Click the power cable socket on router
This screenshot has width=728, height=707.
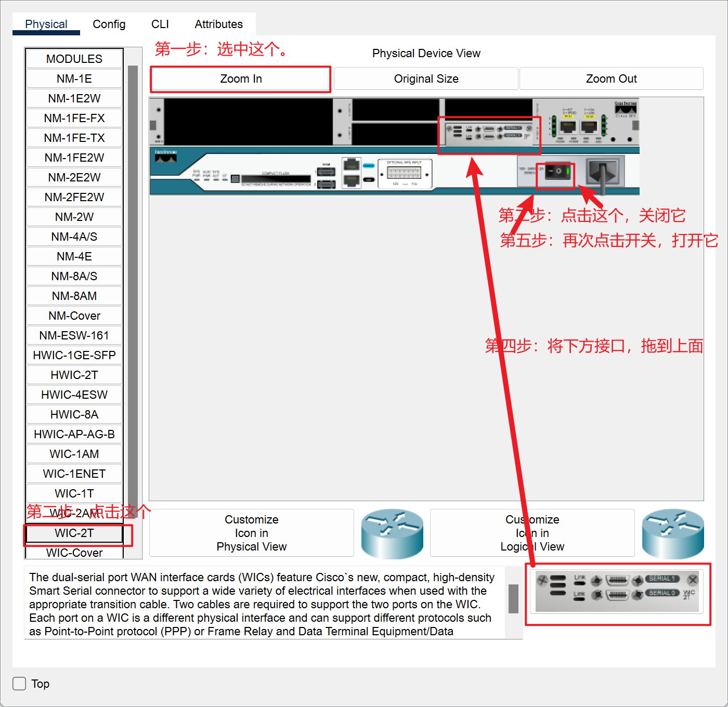603,172
